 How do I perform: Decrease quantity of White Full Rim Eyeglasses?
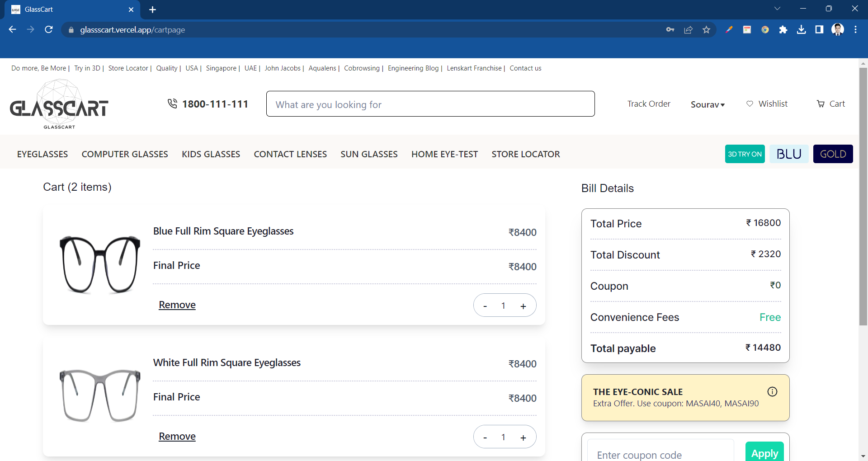tap(485, 437)
